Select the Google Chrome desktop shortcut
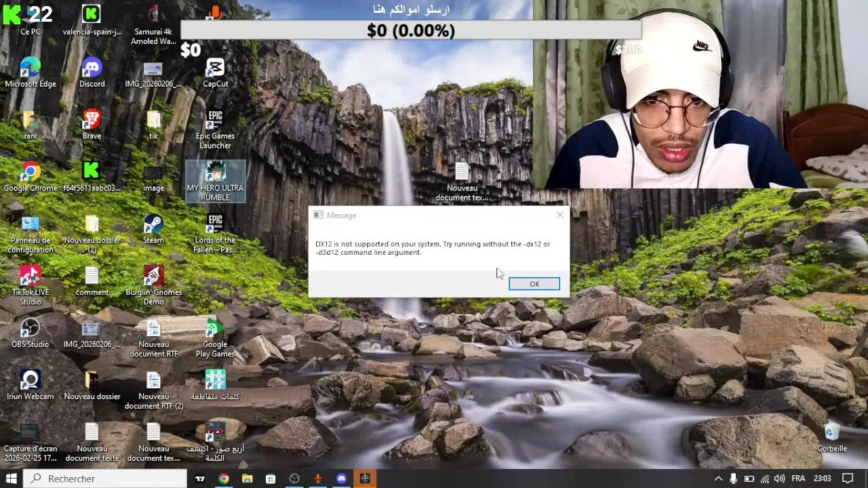 [31, 177]
